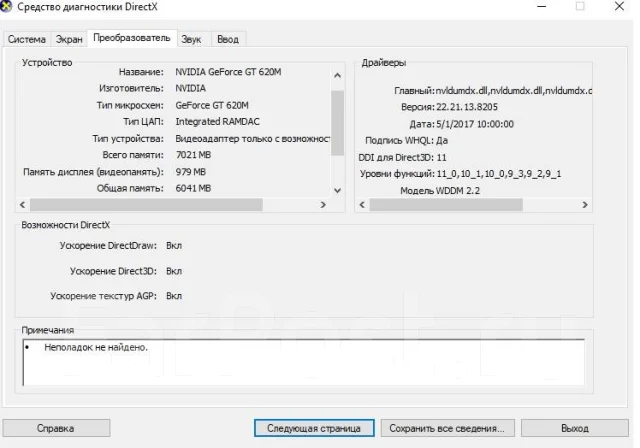Screen dimensions: 640x448
Task: Select total memory value 7021 MB
Action: click(193, 155)
